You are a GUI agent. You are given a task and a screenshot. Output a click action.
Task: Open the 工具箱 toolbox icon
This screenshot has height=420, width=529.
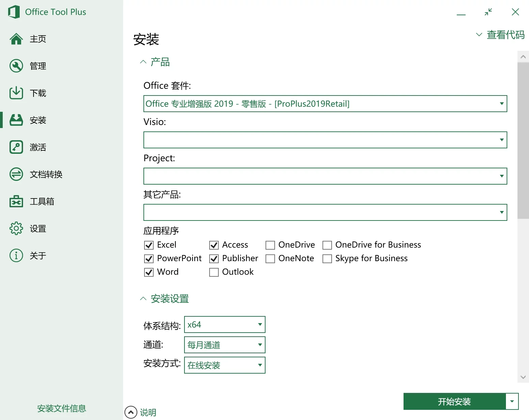pyautogui.click(x=16, y=201)
